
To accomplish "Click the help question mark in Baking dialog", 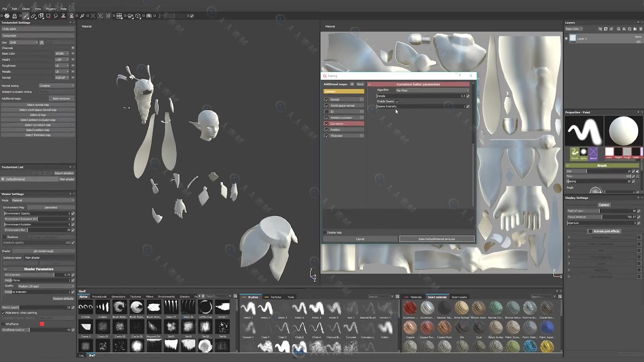I will click(460, 76).
